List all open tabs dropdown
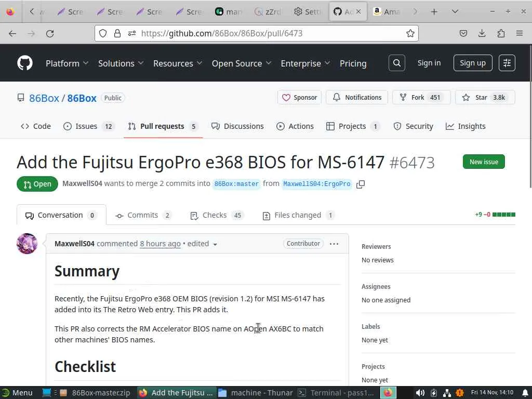 (455, 12)
